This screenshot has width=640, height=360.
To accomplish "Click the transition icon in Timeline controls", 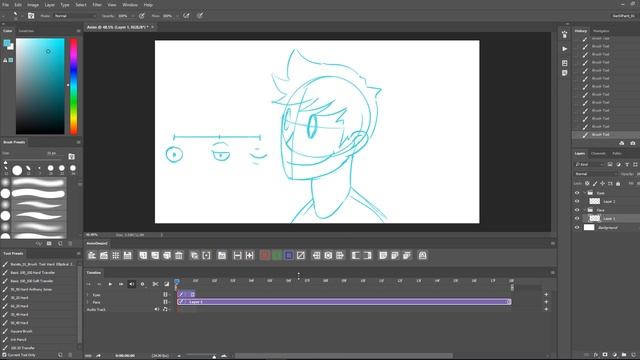I will coord(167,284).
